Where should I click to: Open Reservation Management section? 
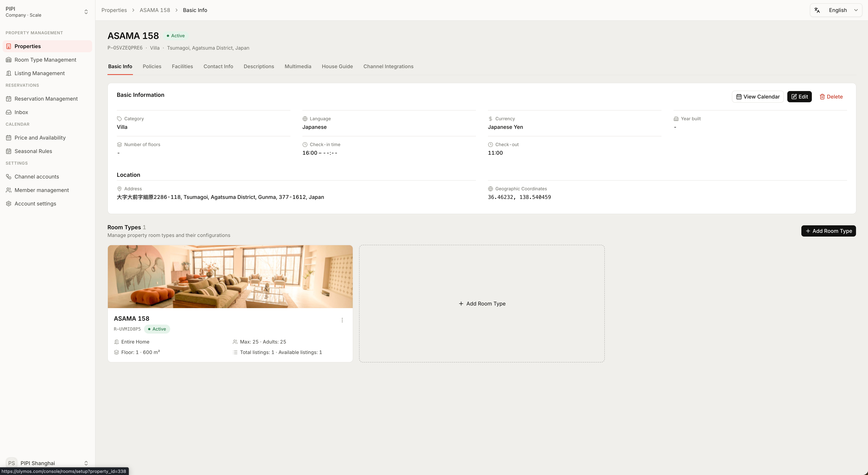tap(47, 99)
